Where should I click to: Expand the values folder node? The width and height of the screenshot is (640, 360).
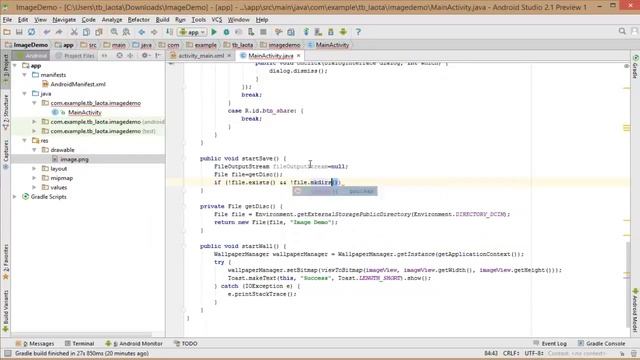[x=34, y=187]
